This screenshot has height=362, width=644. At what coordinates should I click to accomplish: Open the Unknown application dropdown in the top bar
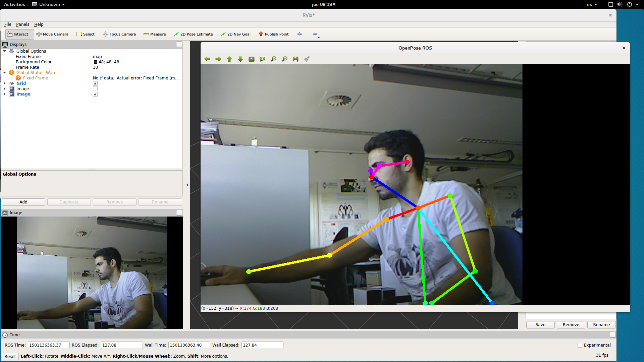point(49,4)
